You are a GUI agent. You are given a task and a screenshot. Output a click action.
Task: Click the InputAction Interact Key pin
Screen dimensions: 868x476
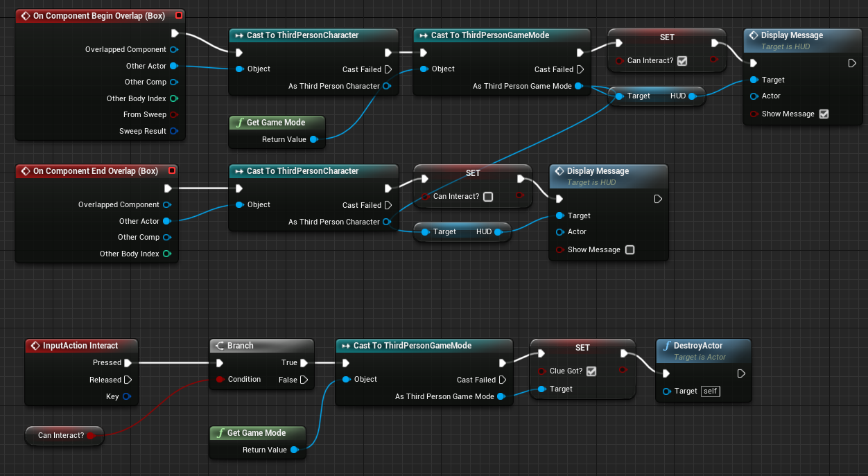126,397
